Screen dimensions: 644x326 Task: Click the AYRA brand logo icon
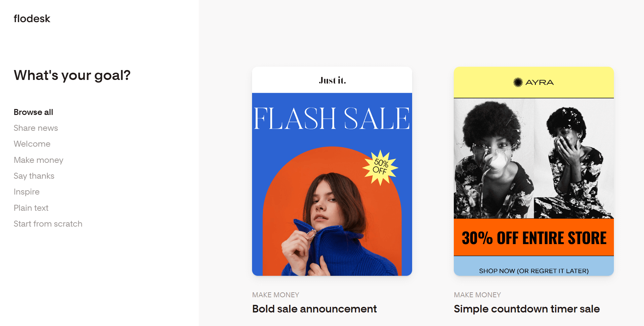[x=518, y=82]
